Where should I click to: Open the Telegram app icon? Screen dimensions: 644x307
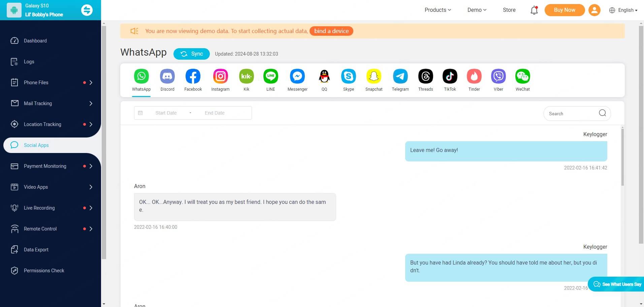coord(400,76)
